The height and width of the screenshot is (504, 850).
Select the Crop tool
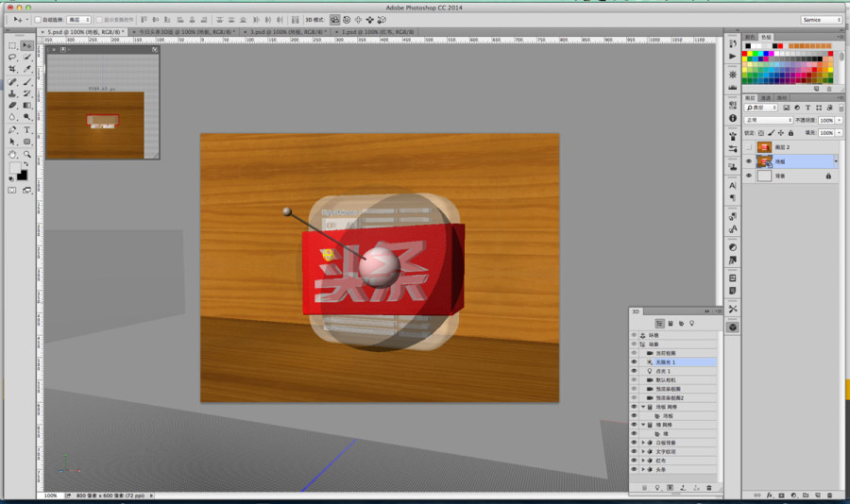[12, 69]
